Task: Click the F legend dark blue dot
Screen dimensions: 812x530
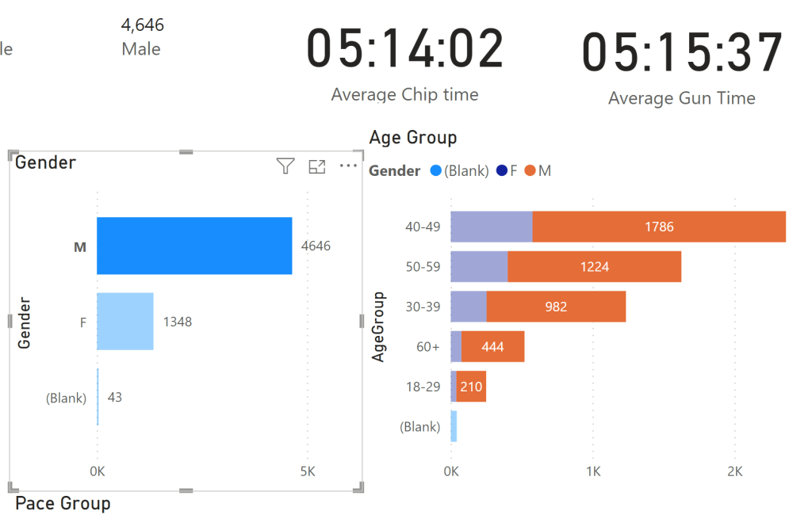Action: click(501, 170)
